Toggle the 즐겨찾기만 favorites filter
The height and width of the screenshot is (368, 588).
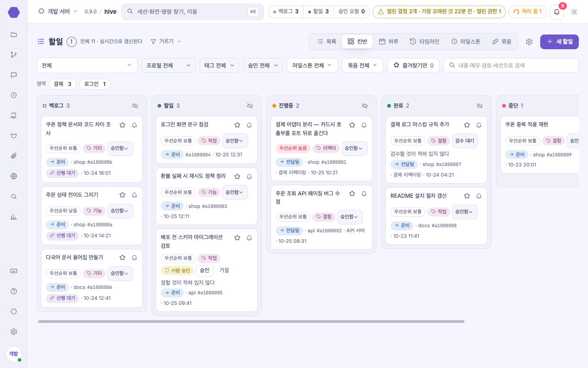(413, 65)
